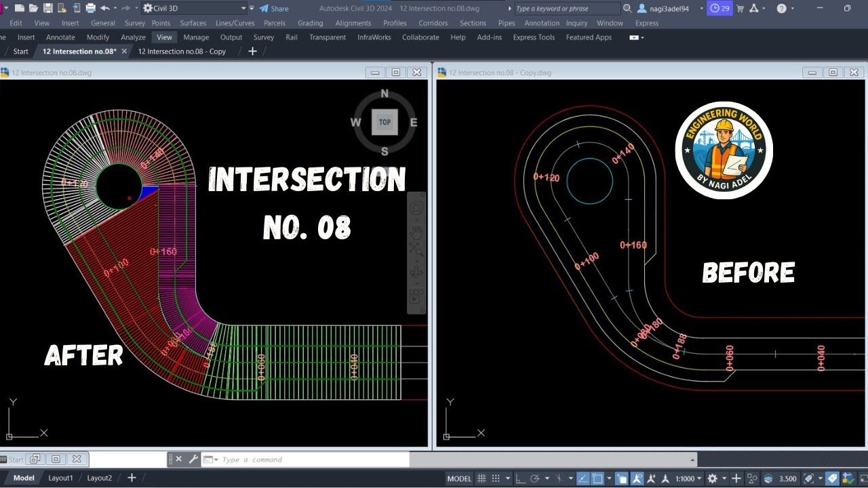The width and height of the screenshot is (868, 488).
Task: Open the shopping cart icon
Action: coord(740,9)
